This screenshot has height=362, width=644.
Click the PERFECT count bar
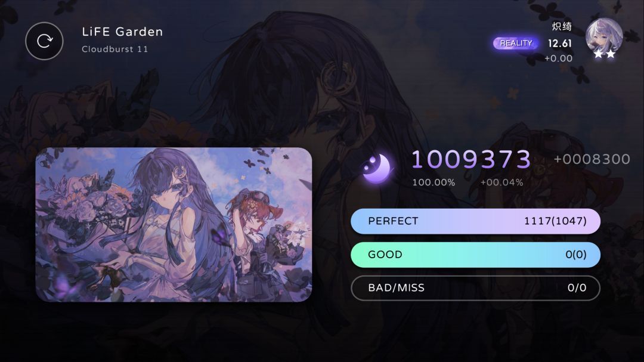click(475, 221)
